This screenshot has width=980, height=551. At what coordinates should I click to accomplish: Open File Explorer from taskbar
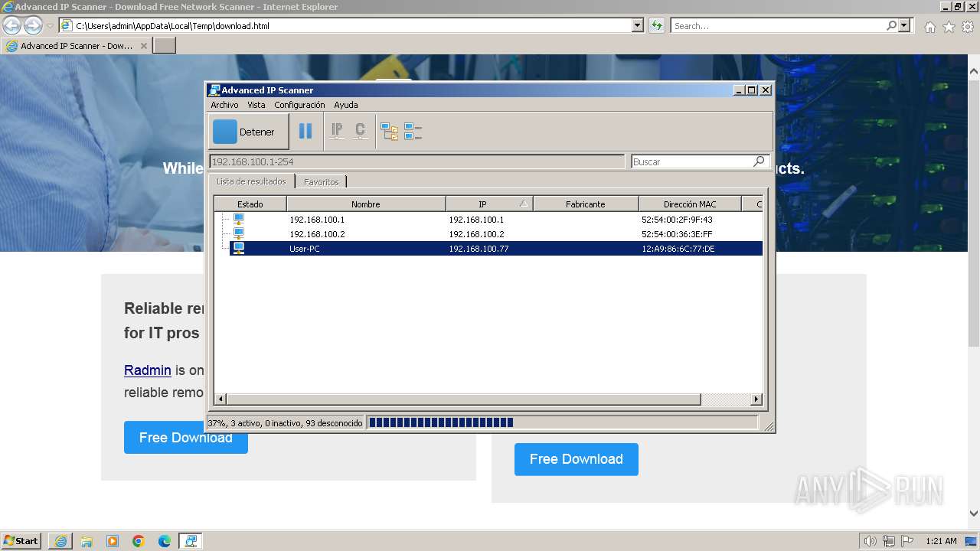[x=87, y=541]
